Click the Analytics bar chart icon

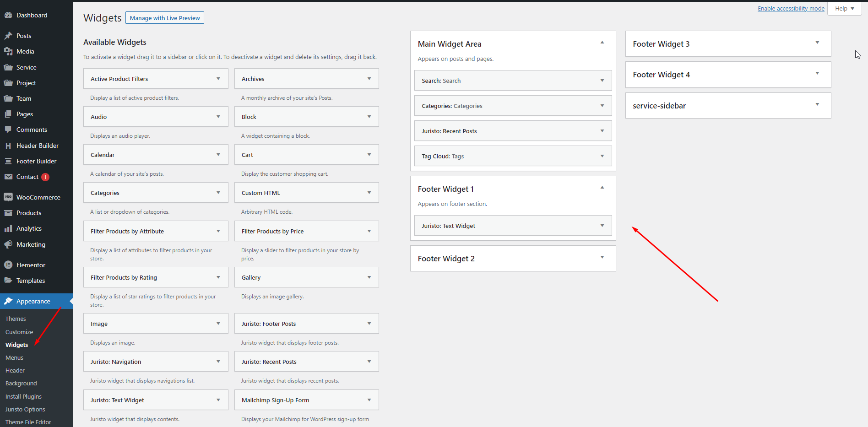click(x=8, y=228)
